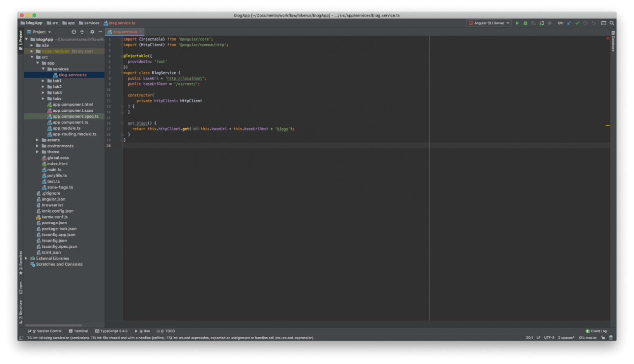Open Search Everywhere magnifier icon
The height and width of the screenshot is (364, 634).
pyautogui.click(x=612, y=23)
